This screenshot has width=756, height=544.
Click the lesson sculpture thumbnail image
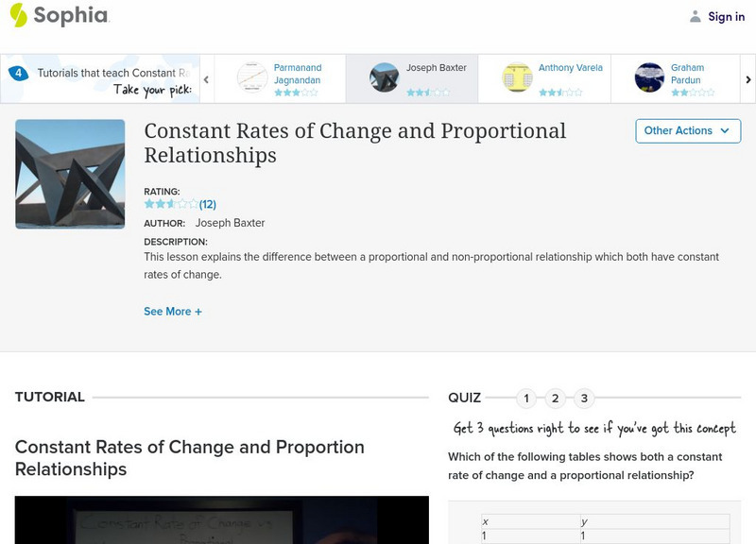(x=70, y=174)
